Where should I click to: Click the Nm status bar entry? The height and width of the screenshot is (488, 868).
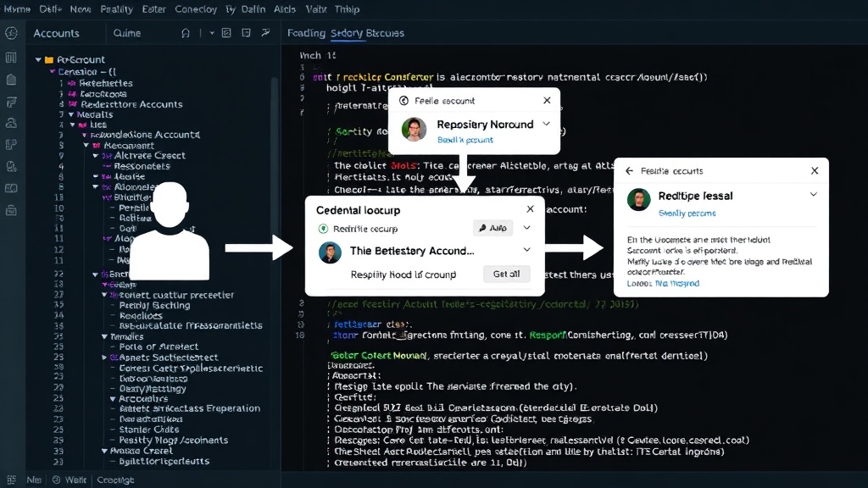tap(34, 480)
